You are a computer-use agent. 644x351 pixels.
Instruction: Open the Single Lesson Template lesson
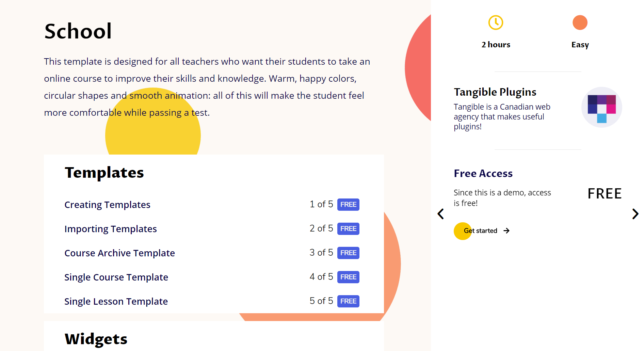click(x=116, y=301)
